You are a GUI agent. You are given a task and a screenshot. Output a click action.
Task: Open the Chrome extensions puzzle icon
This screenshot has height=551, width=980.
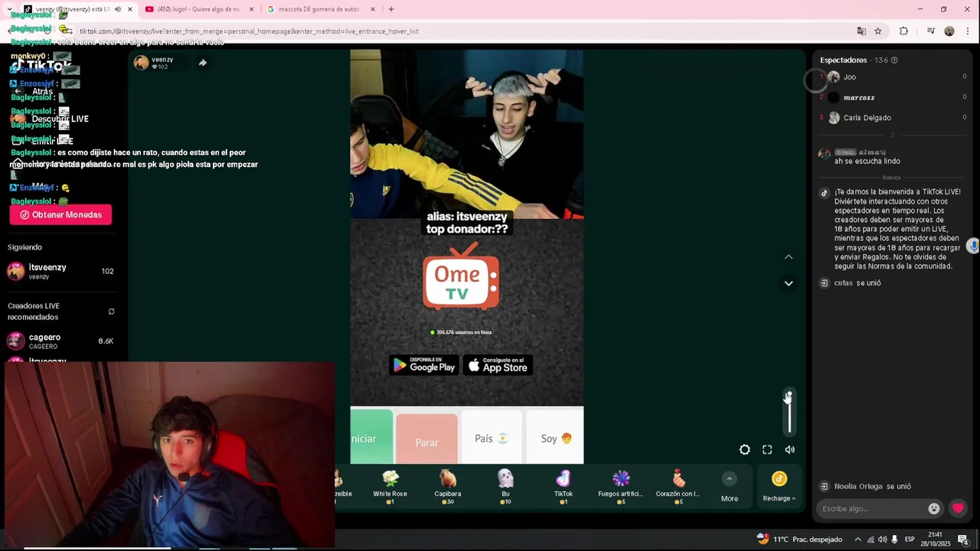click(x=903, y=31)
